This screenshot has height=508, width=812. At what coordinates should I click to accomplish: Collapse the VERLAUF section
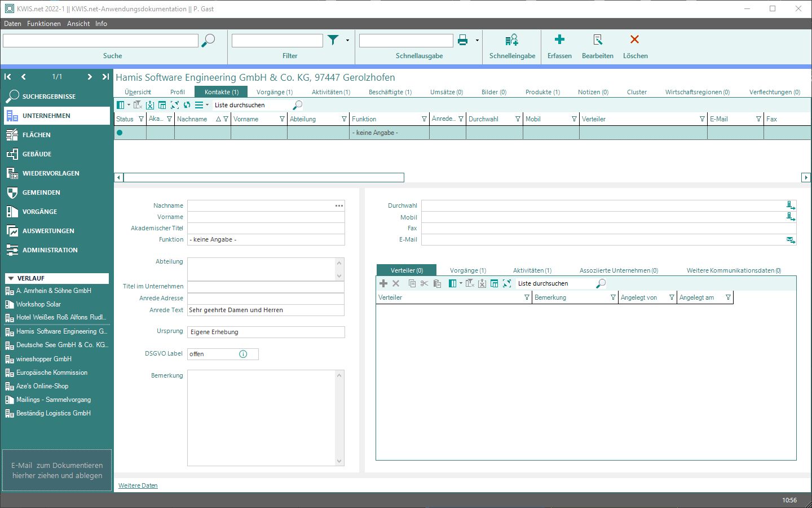(x=11, y=278)
